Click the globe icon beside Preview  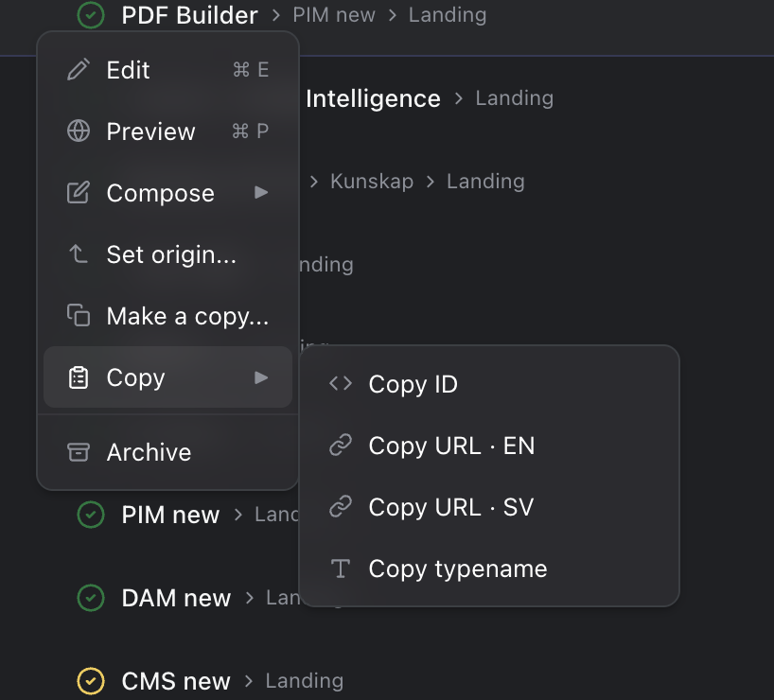[x=79, y=131]
